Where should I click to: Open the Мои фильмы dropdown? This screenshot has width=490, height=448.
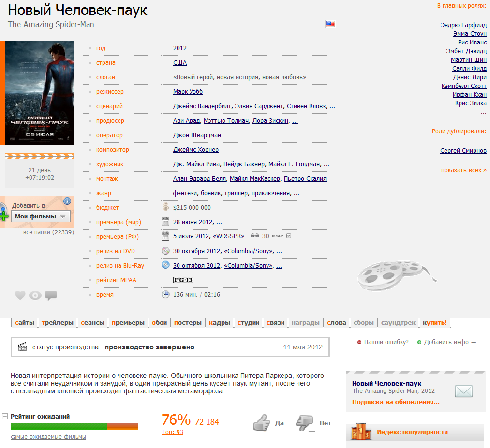click(x=41, y=217)
